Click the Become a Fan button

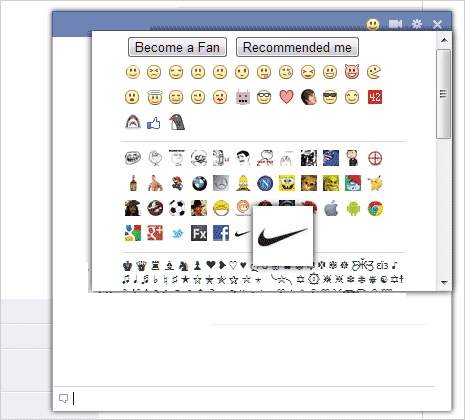177,47
